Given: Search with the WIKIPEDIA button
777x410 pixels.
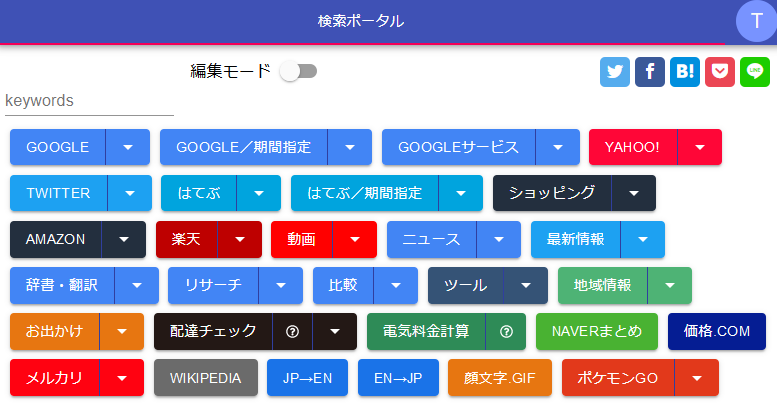Looking at the screenshot, I should tap(206, 378).
